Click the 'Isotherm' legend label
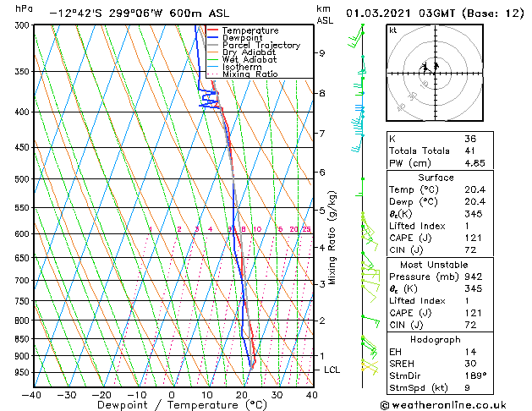This screenshot has width=532, height=411. [x=242, y=67]
